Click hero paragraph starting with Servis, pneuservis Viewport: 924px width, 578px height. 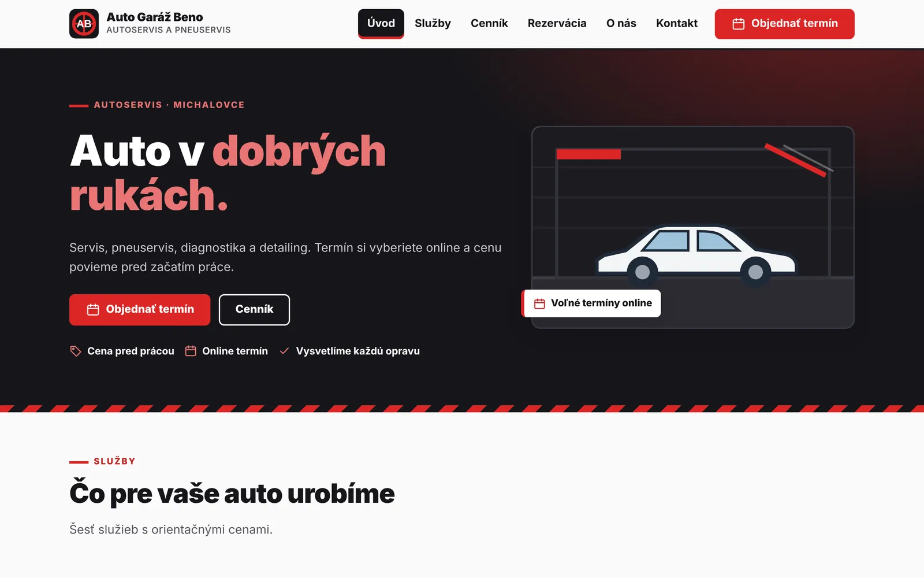click(x=285, y=257)
